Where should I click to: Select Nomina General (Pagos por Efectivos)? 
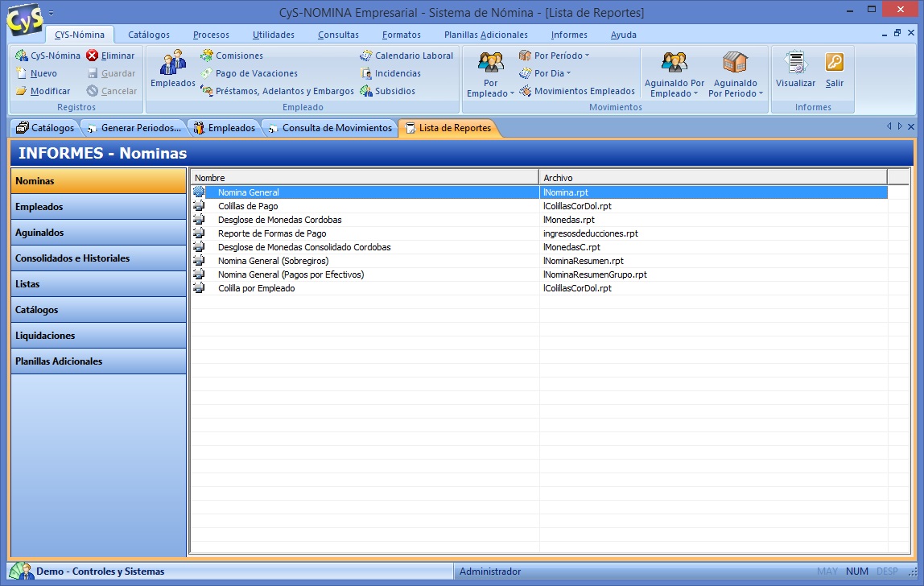[x=538, y=274]
